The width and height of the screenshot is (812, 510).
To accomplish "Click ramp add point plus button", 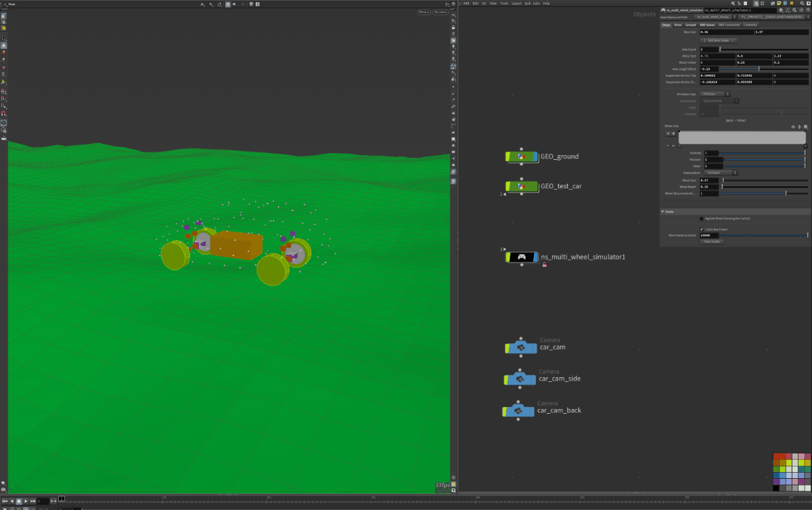I will coord(673,133).
